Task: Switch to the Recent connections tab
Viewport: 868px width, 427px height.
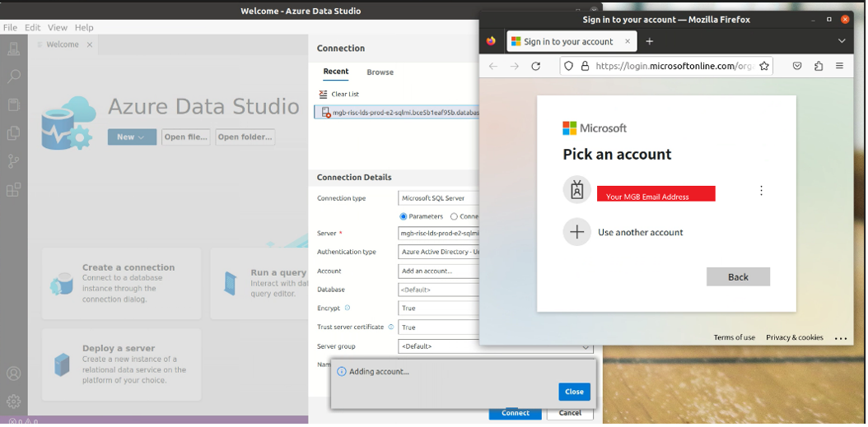Action: point(335,72)
